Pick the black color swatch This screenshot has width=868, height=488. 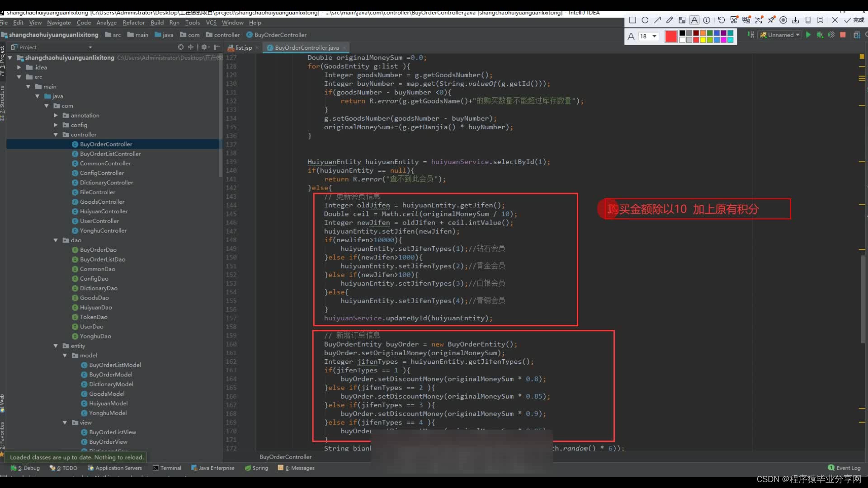coord(683,33)
